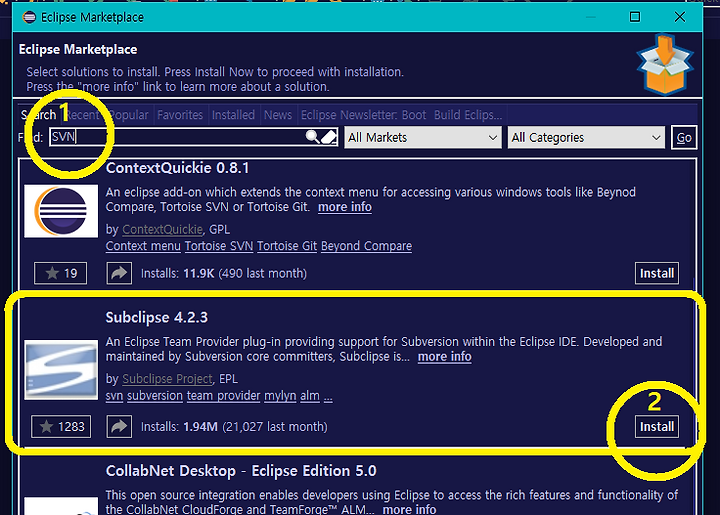
Task: Switch to the Popular tab
Action: point(129,115)
